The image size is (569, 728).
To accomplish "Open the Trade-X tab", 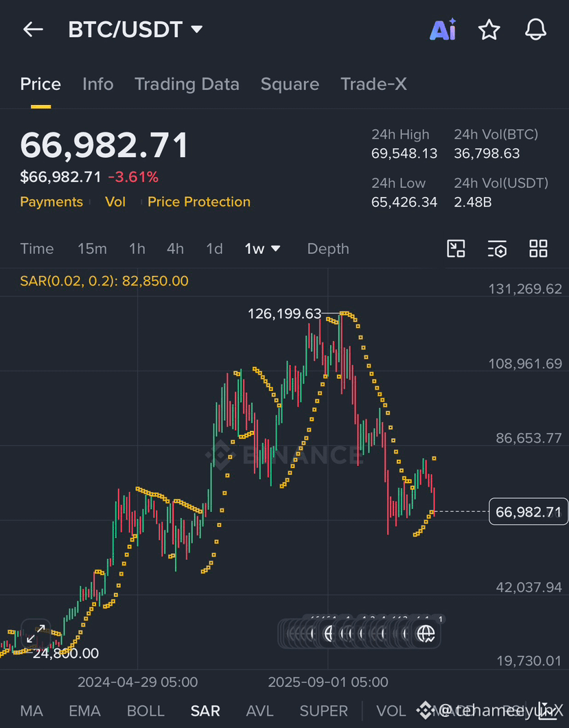I will pos(373,84).
